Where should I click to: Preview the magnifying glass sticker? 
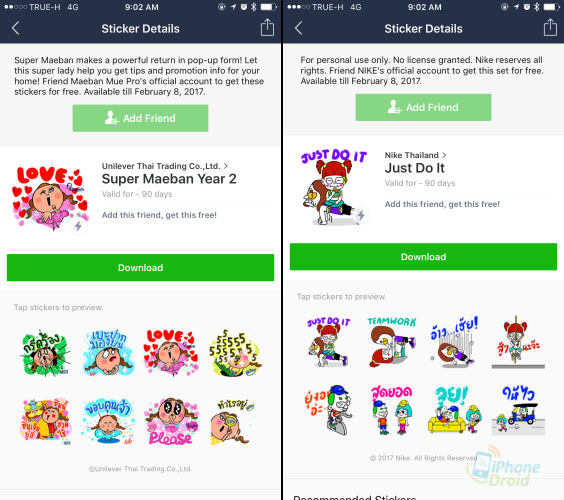click(234, 422)
